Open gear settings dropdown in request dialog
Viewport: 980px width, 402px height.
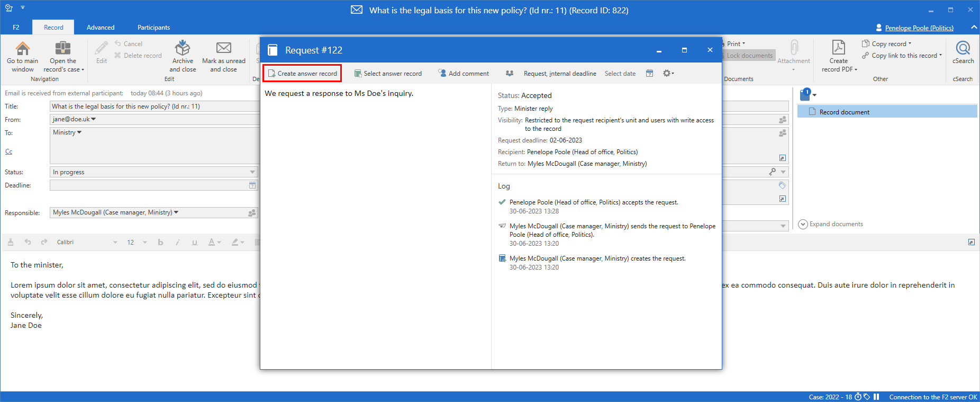click(x=668, y=74)
